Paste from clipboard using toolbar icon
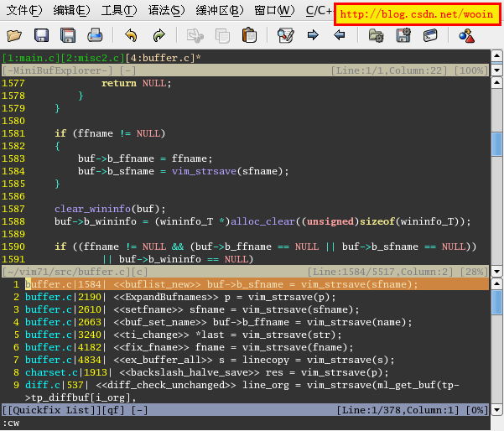This screenshot has width=504, height=431. (249, 35)
